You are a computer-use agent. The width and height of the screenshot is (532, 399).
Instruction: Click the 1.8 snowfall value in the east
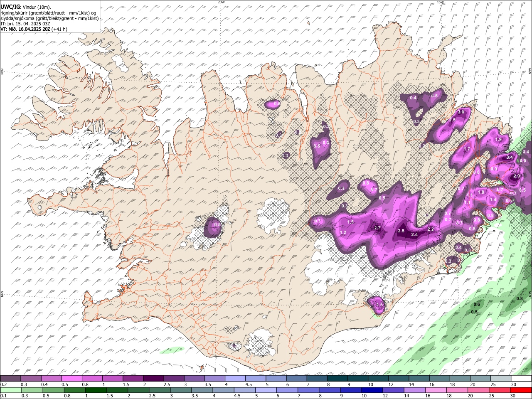(x=481, y=192)
